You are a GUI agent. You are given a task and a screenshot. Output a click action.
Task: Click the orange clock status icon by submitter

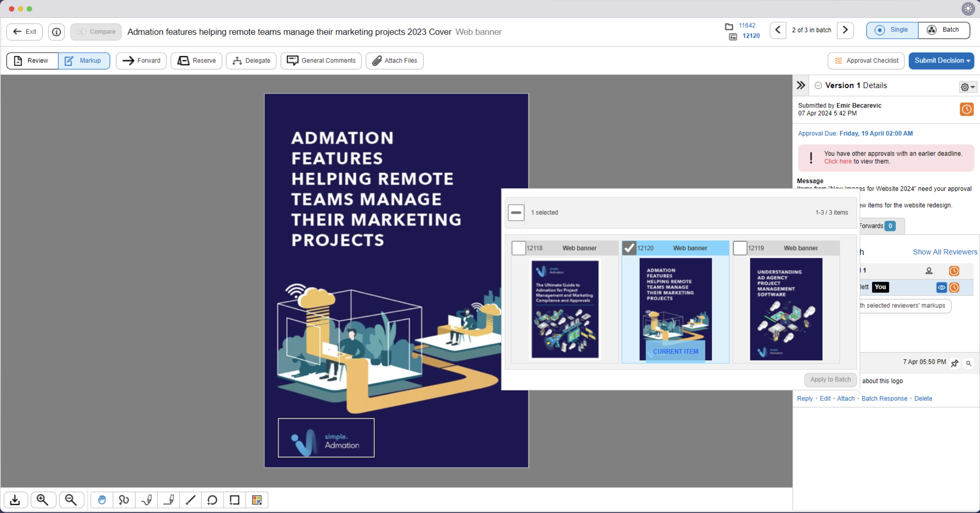[x=966, y=109]
